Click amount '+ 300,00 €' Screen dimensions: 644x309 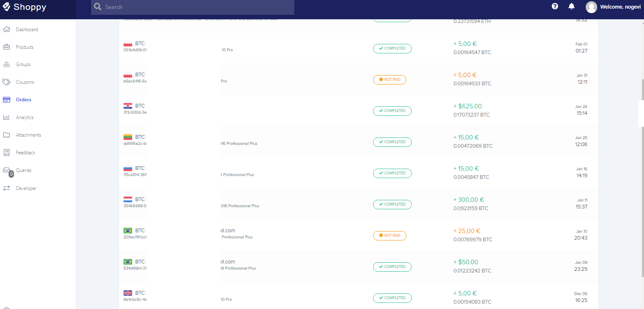[468, 200]
